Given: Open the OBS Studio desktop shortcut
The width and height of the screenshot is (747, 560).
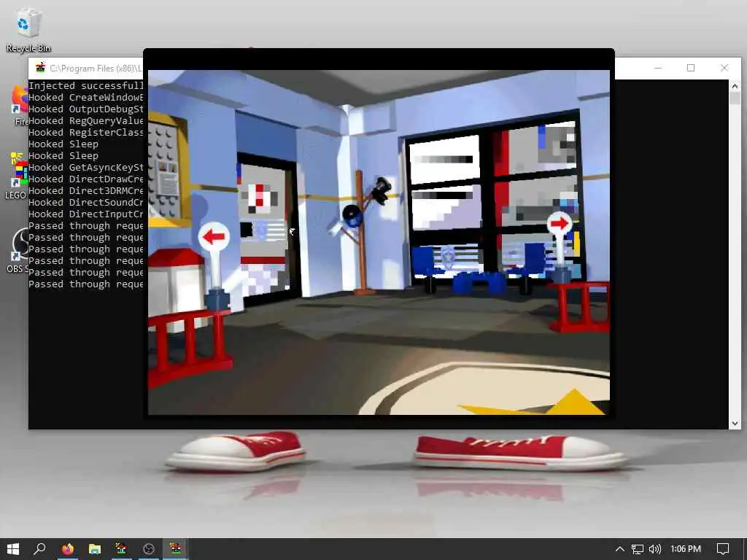Looking at the screenshot, I should (19, 251).
